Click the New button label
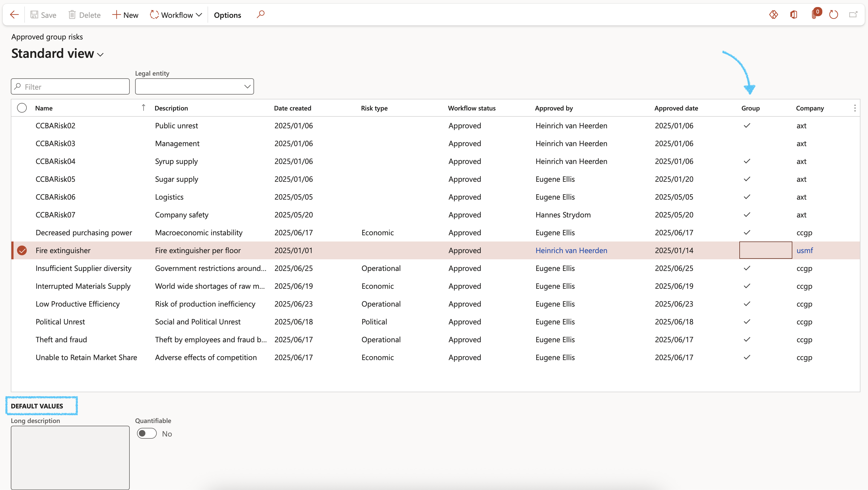This screenshot has width=868, height=490. pos(131,15)
